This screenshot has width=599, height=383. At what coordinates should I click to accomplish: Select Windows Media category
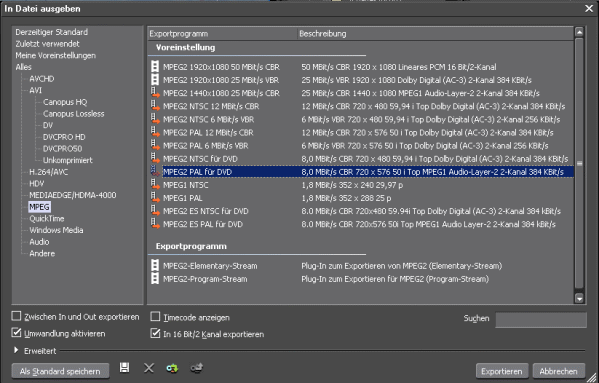tap(56, 230)
